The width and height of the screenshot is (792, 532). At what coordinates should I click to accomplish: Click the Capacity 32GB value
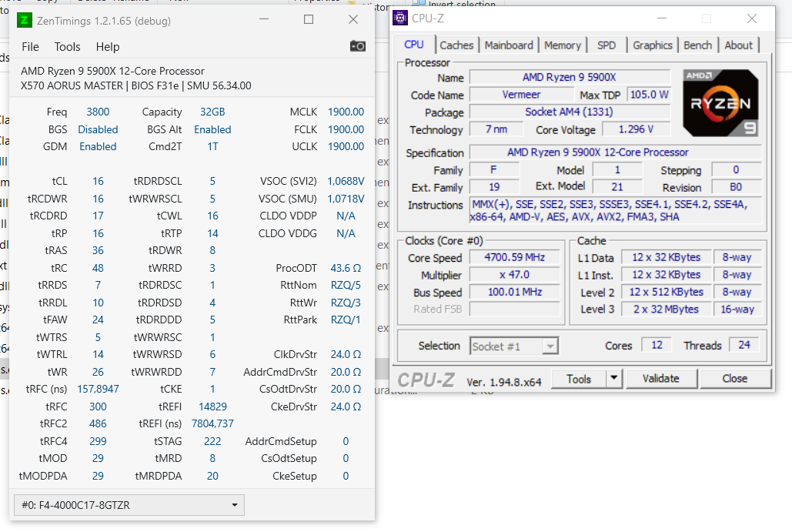click(x=212, y=112)
